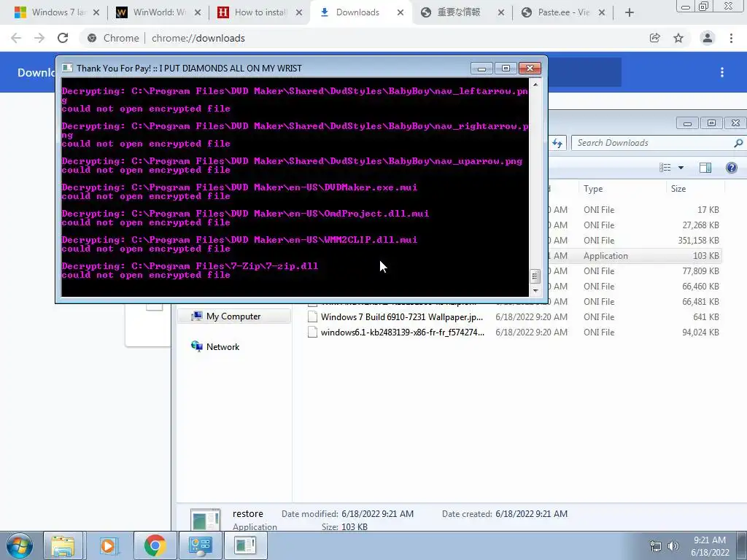Open Explorer help
Image resolution: width=747 pixels, height=560 pixels.
tap(731, 168)
